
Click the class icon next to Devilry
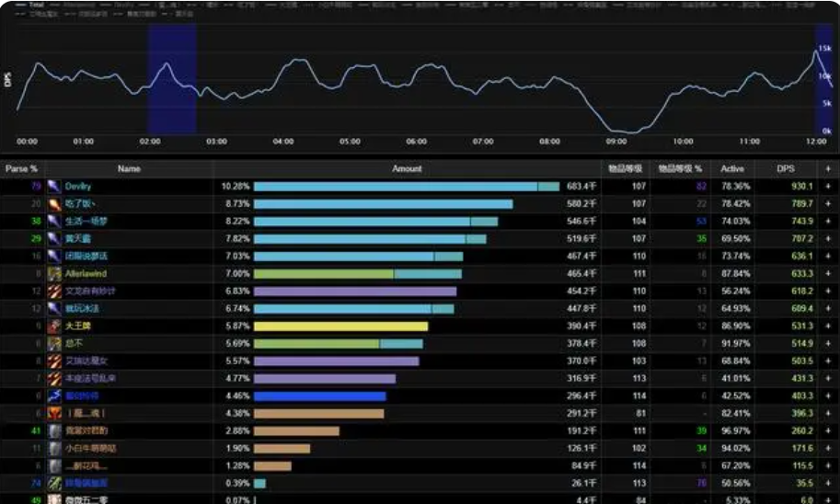[x=54, y=187]
